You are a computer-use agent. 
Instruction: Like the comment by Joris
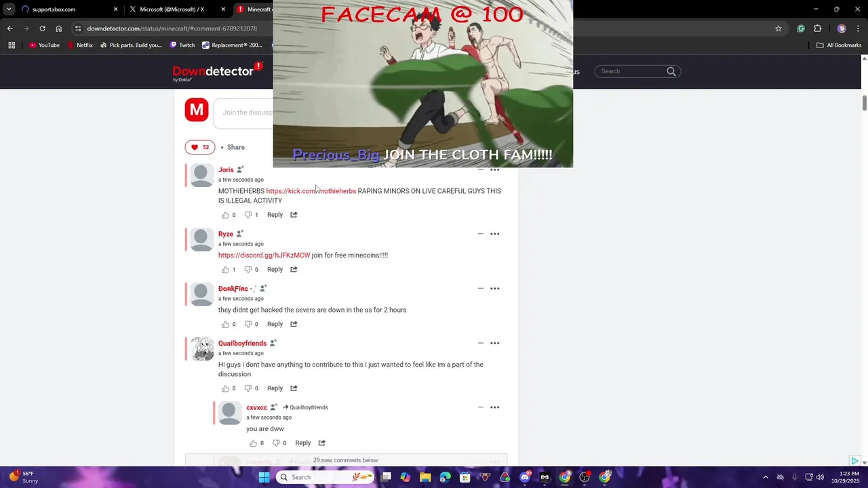(x=225, y=215)
